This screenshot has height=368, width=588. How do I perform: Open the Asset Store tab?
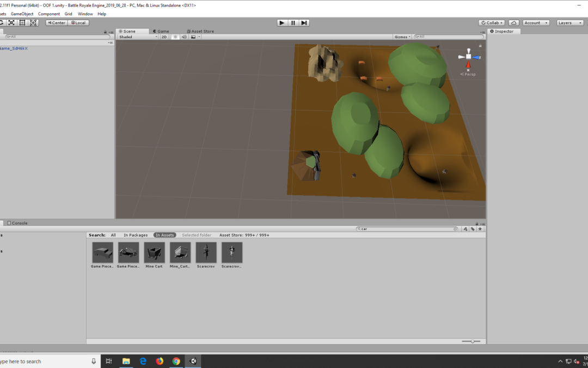click(200, 31)
